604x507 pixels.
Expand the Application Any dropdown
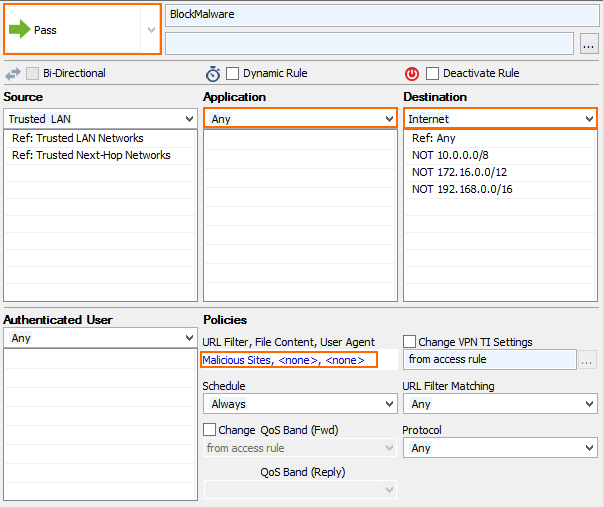pyautogui.click(x=300, y=119)
